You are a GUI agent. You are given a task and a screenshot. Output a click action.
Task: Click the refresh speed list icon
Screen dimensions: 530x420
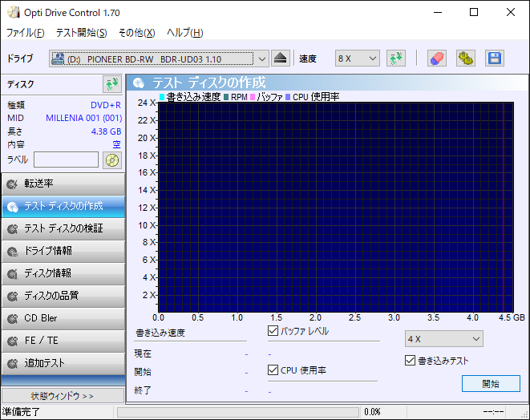click(x=396, y=59)
